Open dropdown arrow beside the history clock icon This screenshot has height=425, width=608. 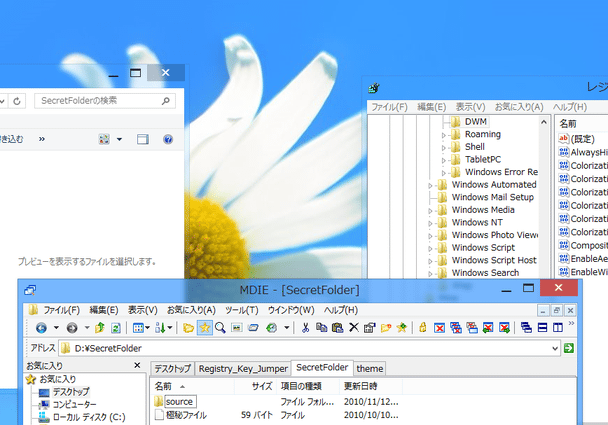(x=287, y=328)
